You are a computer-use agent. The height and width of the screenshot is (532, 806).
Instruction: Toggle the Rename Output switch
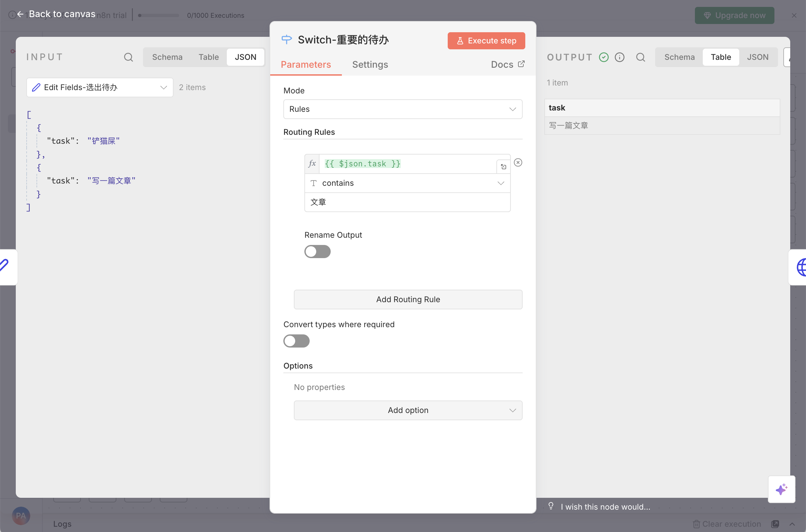(x=317, y=252)
